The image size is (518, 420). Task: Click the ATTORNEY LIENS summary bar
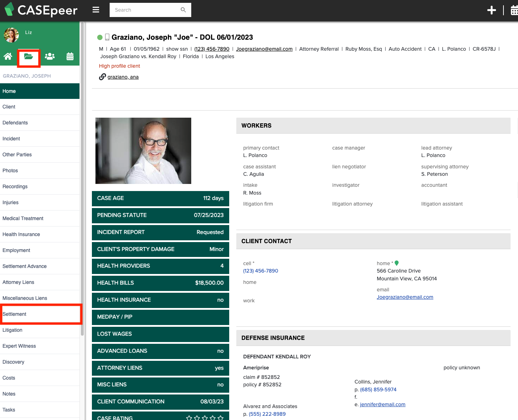[x=160, y=368]
